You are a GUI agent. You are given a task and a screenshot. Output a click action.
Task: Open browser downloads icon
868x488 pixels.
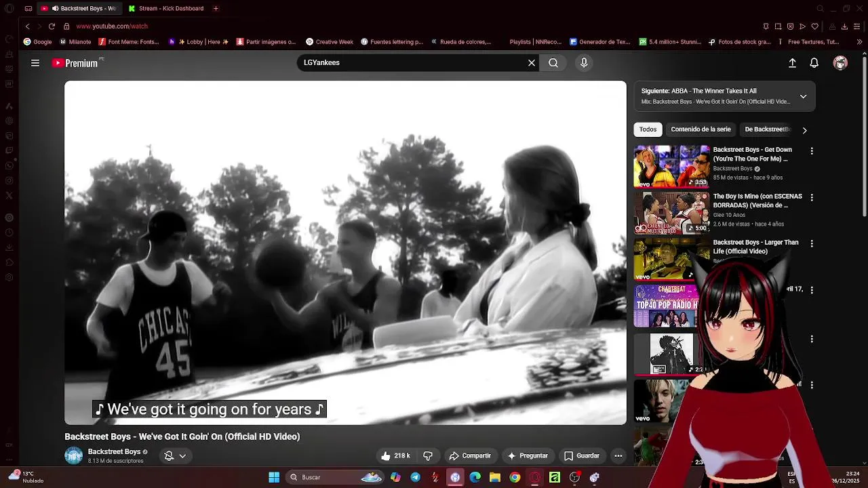click(844, 26)
